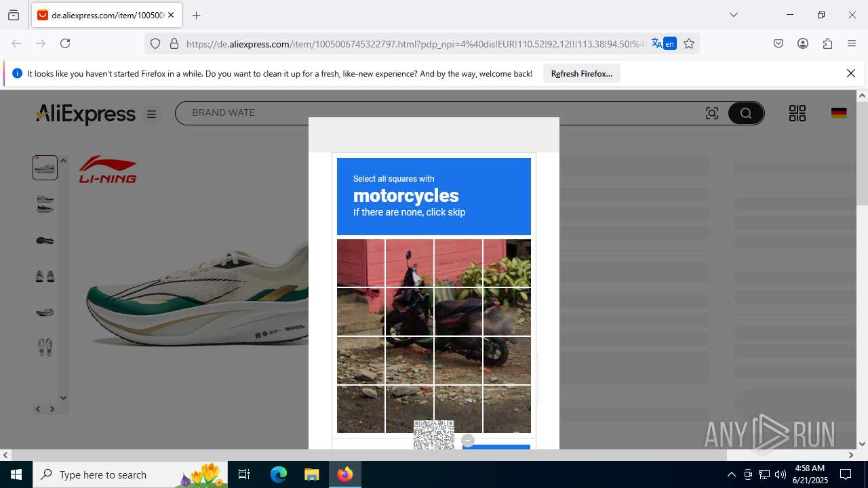This screenshot has width=868, height=488.
Task: Click the blue captcha submit button
Action: (x=496, y=447)
